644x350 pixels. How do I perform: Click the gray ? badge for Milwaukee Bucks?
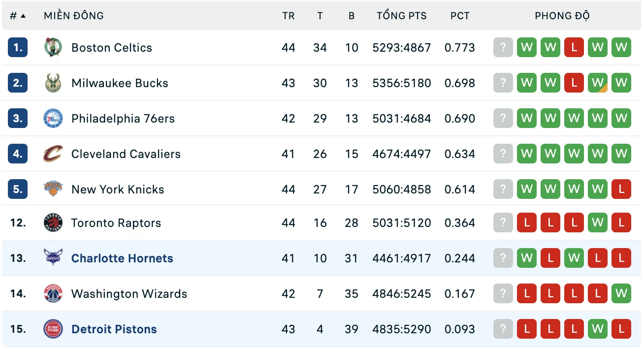click(503, 83)
